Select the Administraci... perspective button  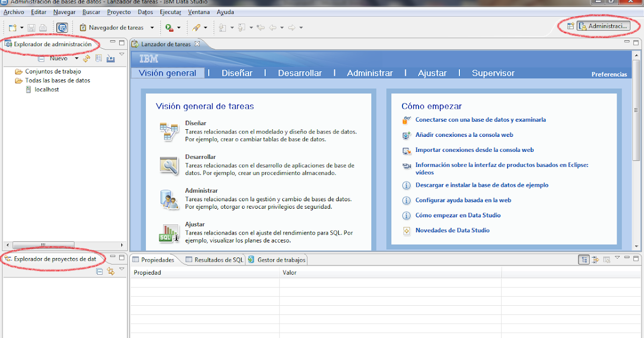click(x=603, y=26)
